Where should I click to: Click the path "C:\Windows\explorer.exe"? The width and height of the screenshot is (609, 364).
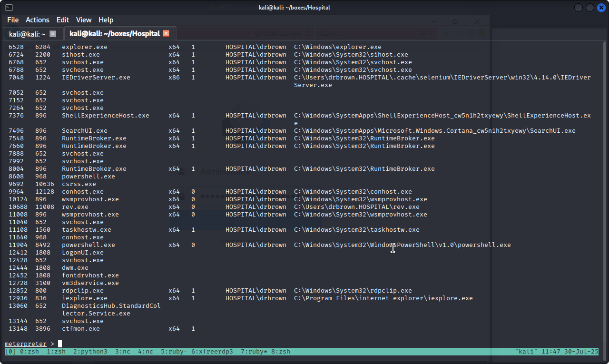(338, 47)
